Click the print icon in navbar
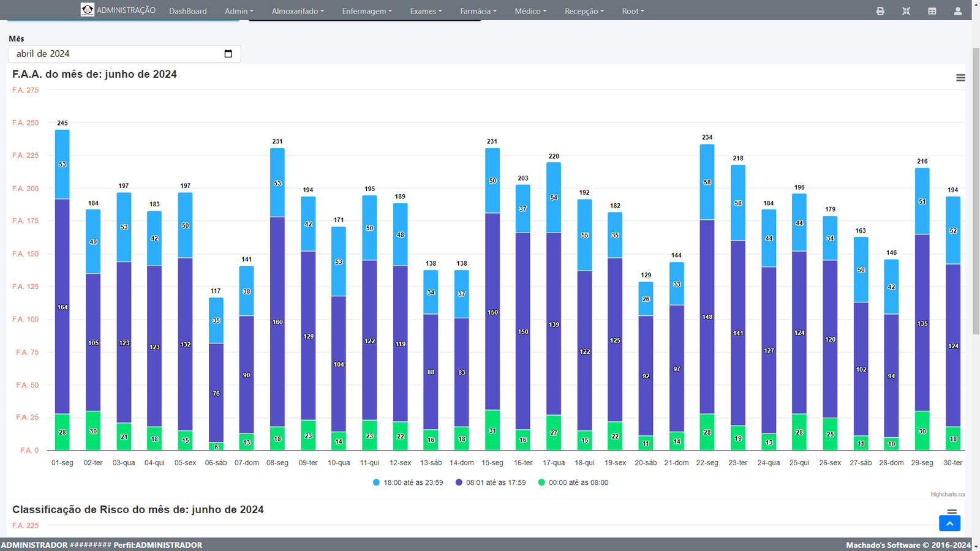Viewport: 980px width, 551px height. [880, 11]
